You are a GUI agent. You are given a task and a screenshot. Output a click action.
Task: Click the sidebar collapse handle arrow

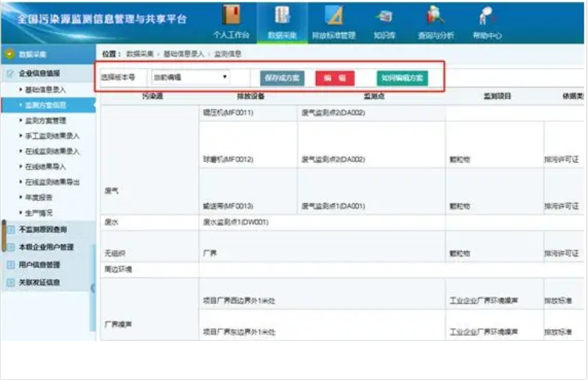(x=94, y=288)
